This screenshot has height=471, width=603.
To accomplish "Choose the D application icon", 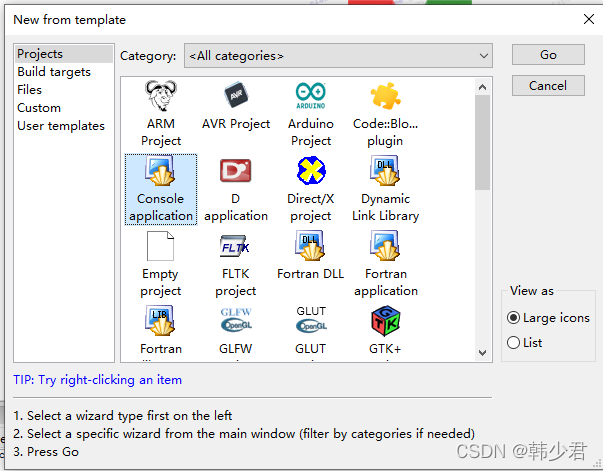I will (x=235, y=171).
